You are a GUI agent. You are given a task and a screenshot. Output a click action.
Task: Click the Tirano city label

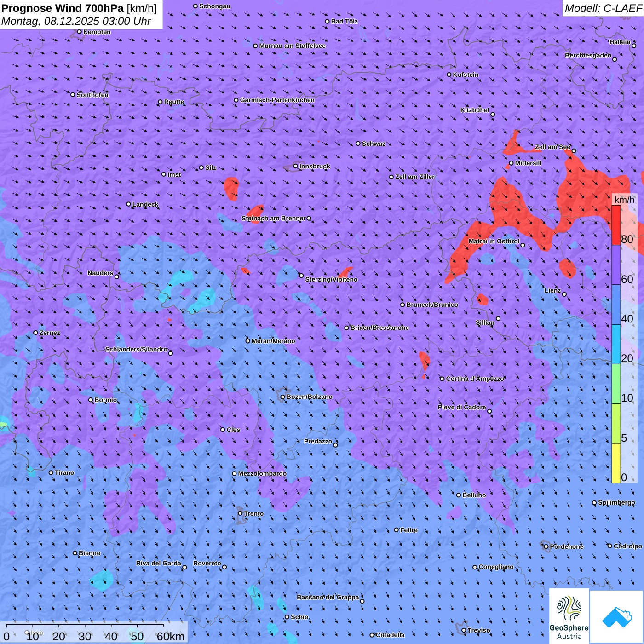point(64,472)
